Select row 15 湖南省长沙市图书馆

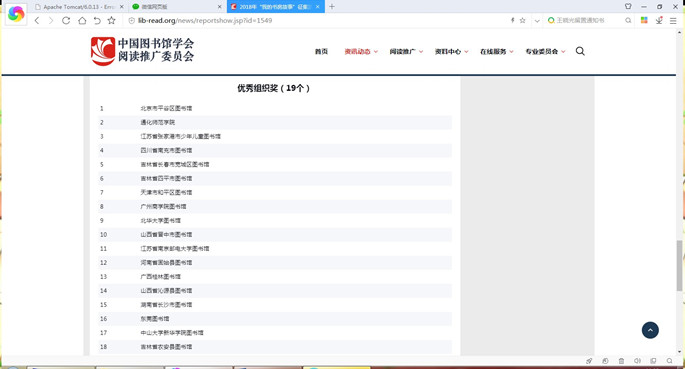pos(275,304)
